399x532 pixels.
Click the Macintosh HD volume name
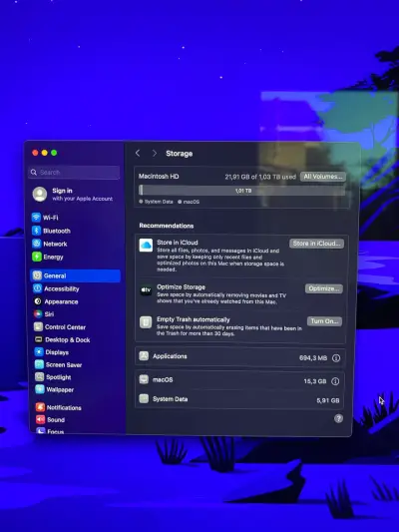click(159, 177)
